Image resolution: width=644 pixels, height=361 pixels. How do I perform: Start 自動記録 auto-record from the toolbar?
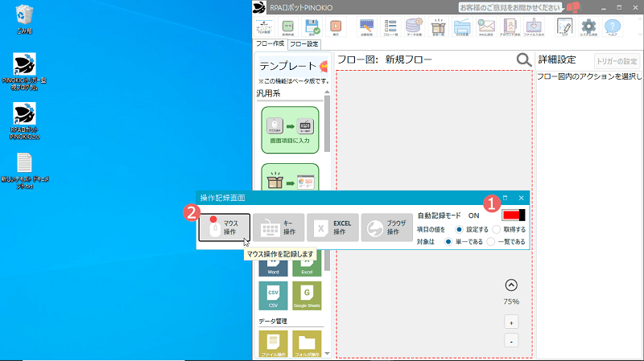point(366,27)
